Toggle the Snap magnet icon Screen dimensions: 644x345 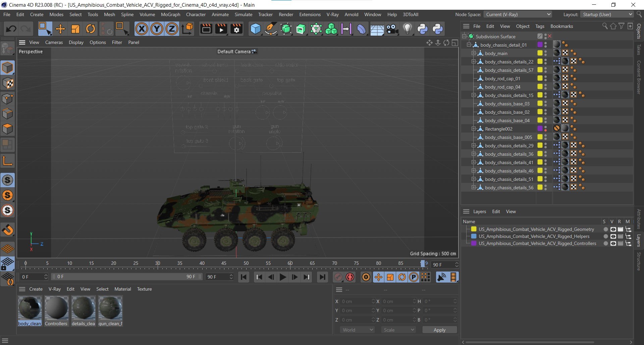point(7,230)
